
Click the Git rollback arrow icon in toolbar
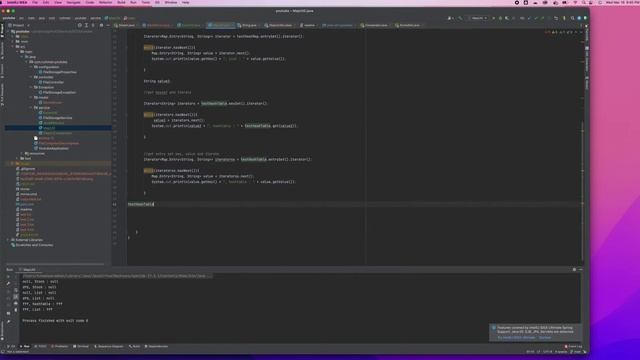click(556, 18)
